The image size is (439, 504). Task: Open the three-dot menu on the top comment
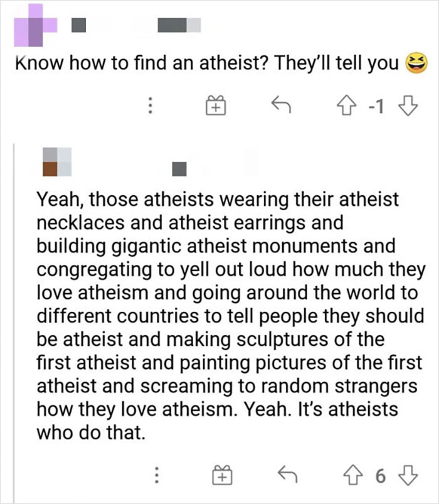point(151,107)
